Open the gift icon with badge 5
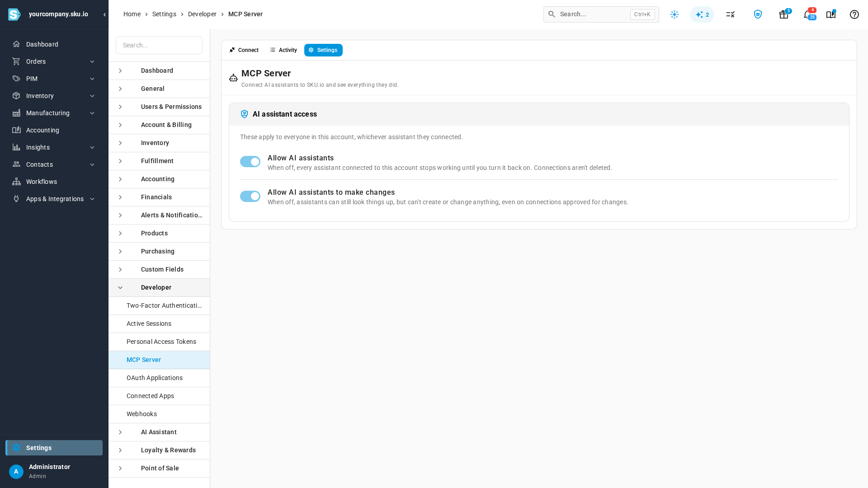This screenshot has height=488, width=868. pyautogui.click(x=784, y=14)
